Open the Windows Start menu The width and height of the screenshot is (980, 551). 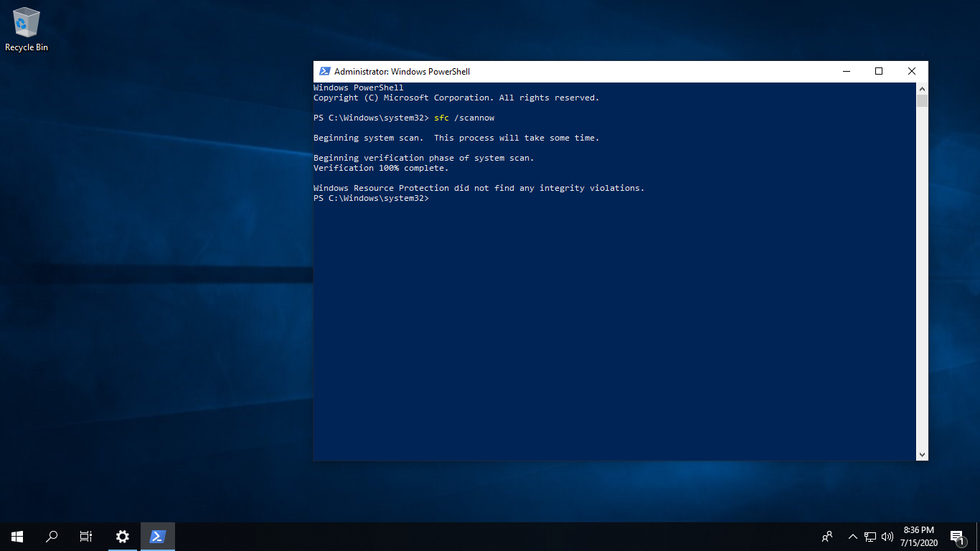(x=17, y=537)
